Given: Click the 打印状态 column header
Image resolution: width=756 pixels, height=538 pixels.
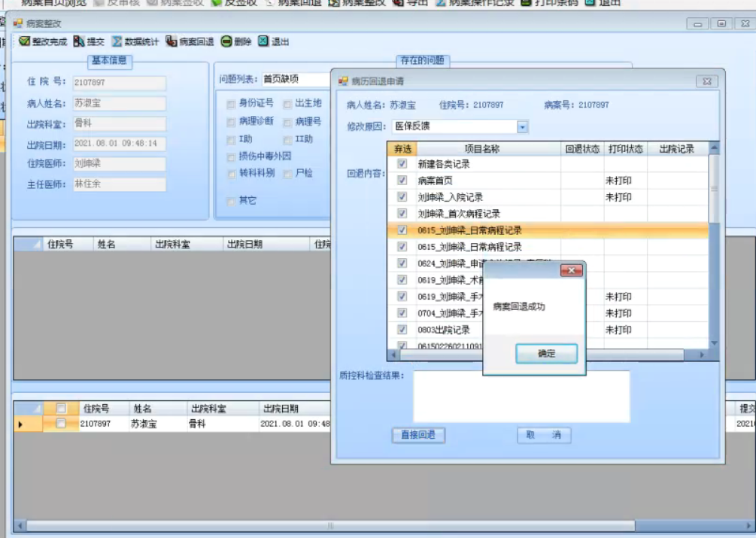Looking at the screenshot, I should (x=625, y=149).
